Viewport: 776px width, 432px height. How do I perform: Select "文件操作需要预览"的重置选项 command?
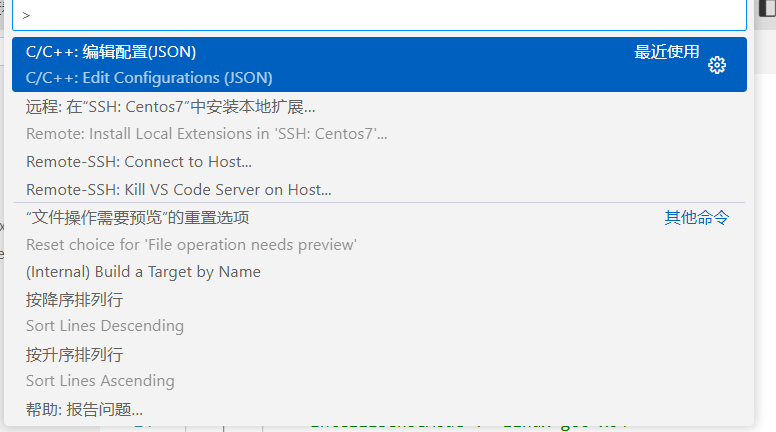138,217
